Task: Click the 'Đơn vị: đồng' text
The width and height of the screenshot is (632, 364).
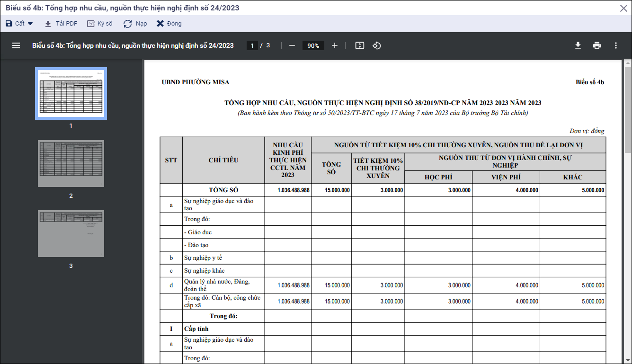Action: pos(587,131)
